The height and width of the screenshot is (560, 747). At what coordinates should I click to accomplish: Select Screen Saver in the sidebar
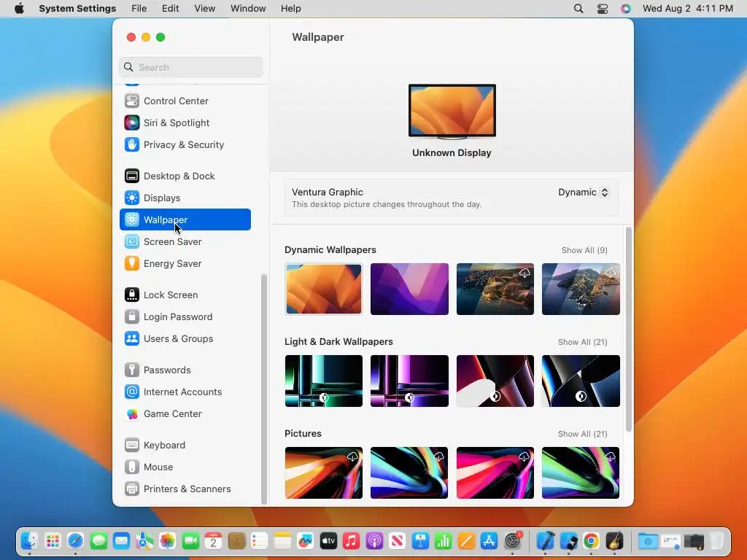pos(185,242)
